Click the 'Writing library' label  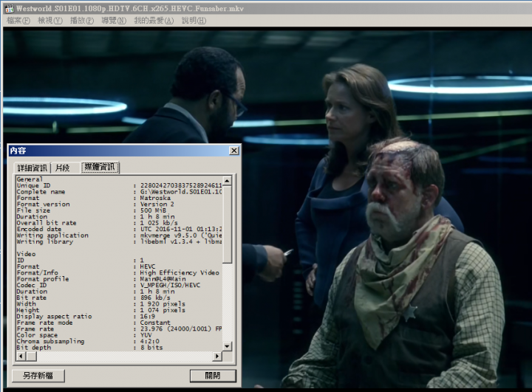[x=45, y=241]
